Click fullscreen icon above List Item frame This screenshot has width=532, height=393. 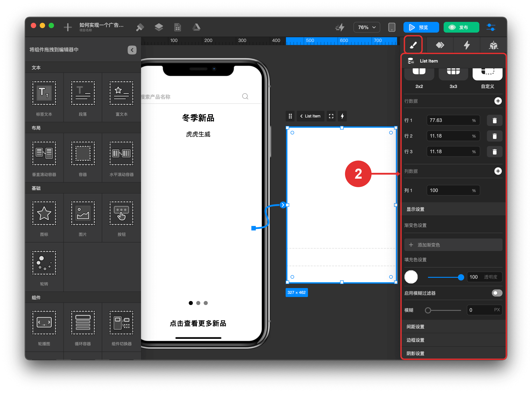pyautogui.click(x=331, y=116)
